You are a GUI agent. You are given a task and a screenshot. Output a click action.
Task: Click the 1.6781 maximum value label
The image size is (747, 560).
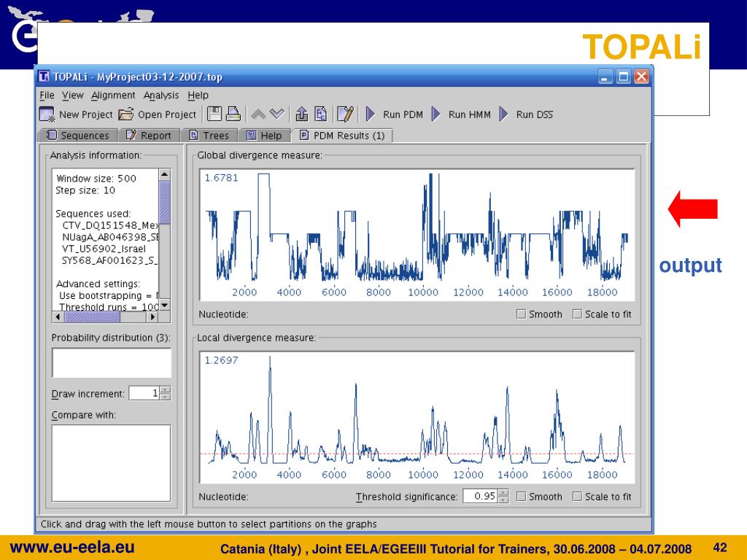(221, 178)
